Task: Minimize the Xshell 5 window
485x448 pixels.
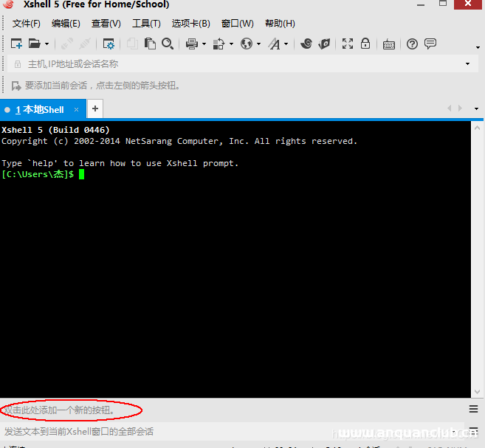Action: point(421,4)
